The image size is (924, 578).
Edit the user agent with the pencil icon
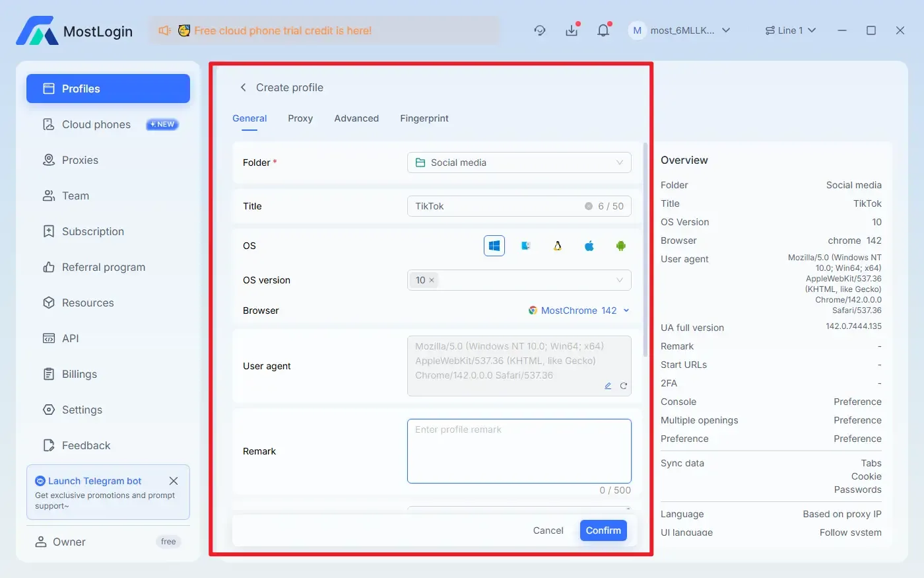click(x=608, y=385)
